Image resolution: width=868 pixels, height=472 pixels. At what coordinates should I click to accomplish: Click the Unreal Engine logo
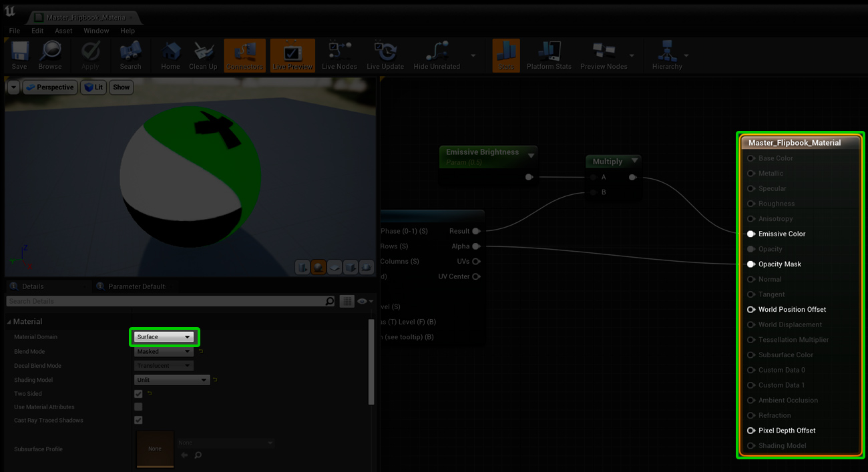10,11
